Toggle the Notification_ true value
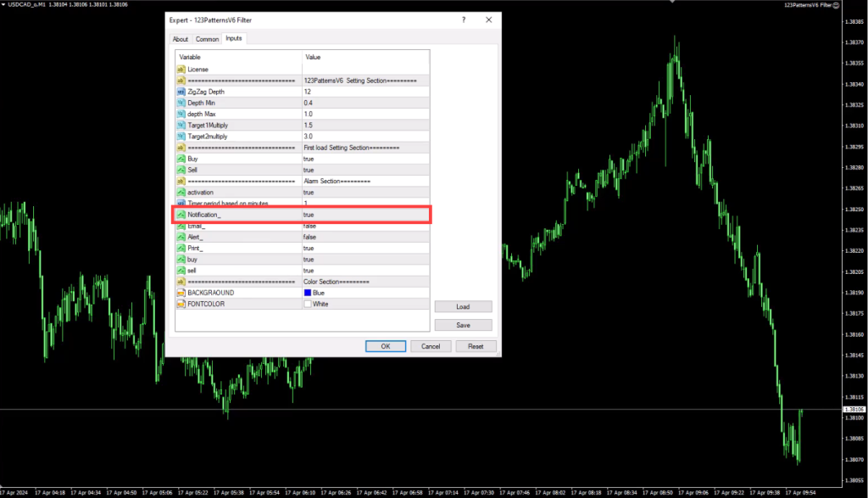 (x=364, y=215)
